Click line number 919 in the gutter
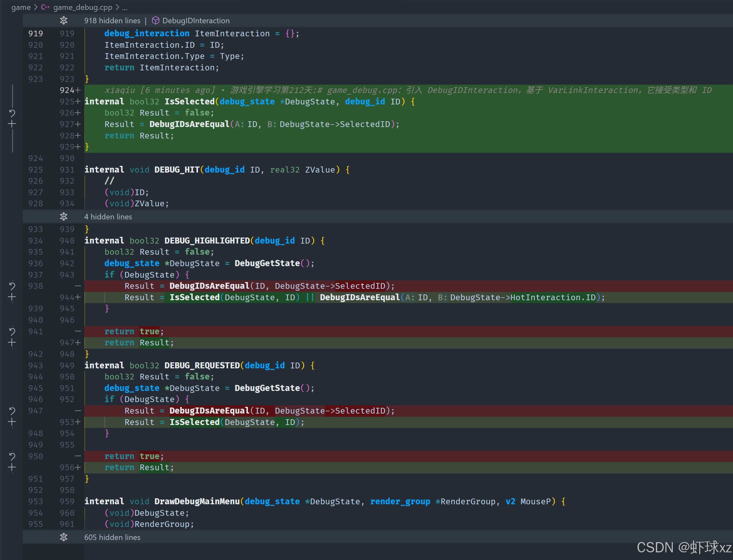733x560 pixels. 35,34
